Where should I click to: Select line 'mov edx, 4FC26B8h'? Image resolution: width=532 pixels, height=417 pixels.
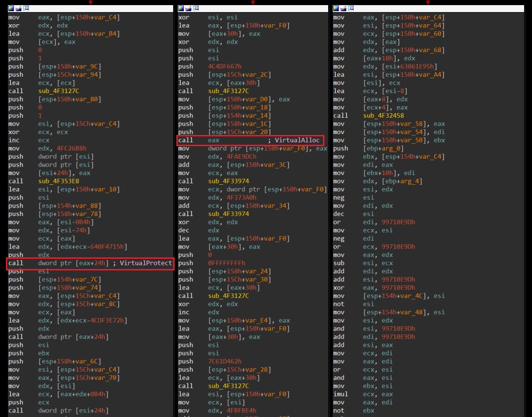pyautogui.click(x=47, y=148)
